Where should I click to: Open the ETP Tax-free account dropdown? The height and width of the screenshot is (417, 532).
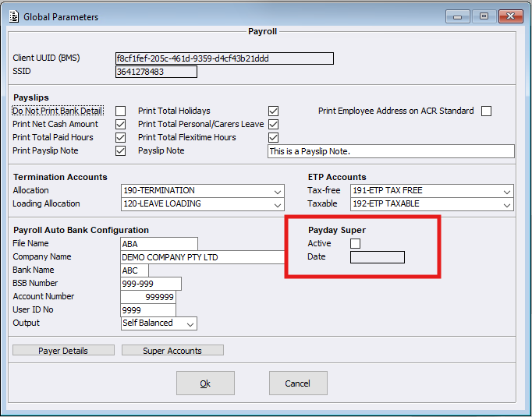[507, 191]
